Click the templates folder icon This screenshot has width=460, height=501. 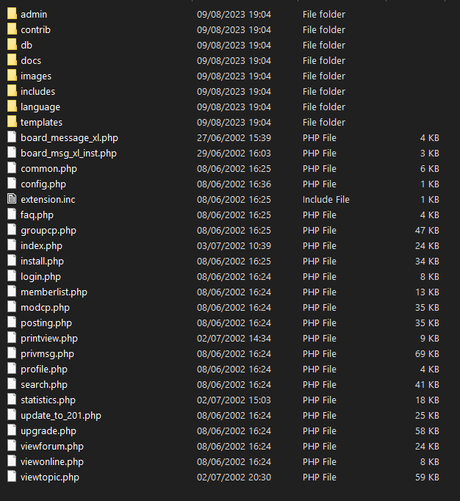(12, 122)
